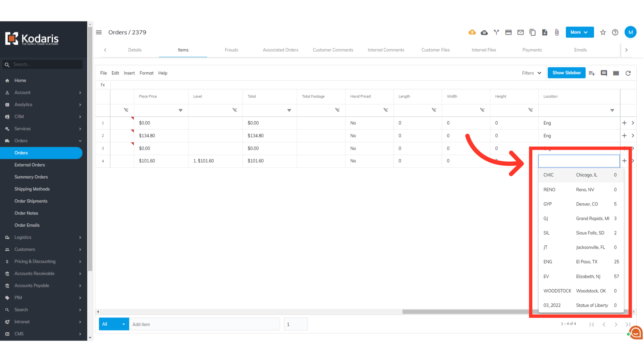This screenshot has width=644, height=362.
Task: Toggle the Total column filter icon
Action: pyautogui.click(x=289, y=110)
